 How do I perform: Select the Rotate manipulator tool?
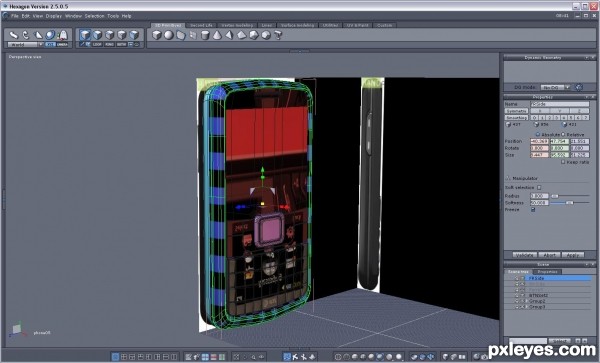[x=26, y=35]
